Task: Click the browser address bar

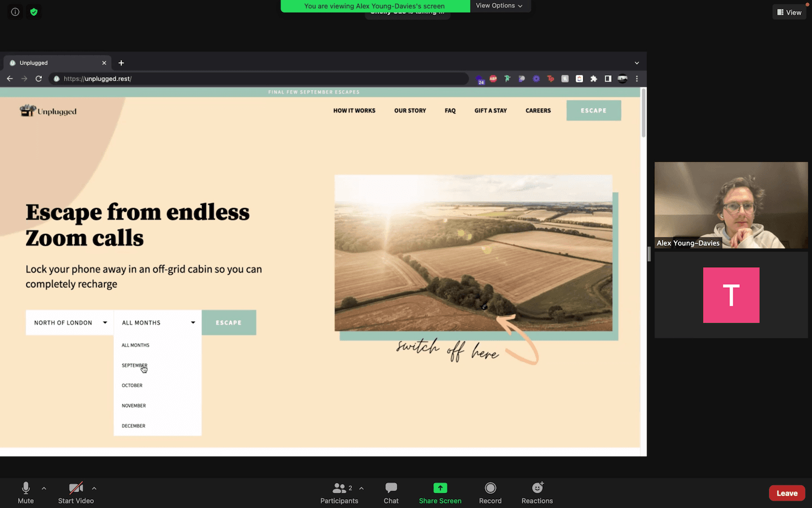Action: (259, 79)
